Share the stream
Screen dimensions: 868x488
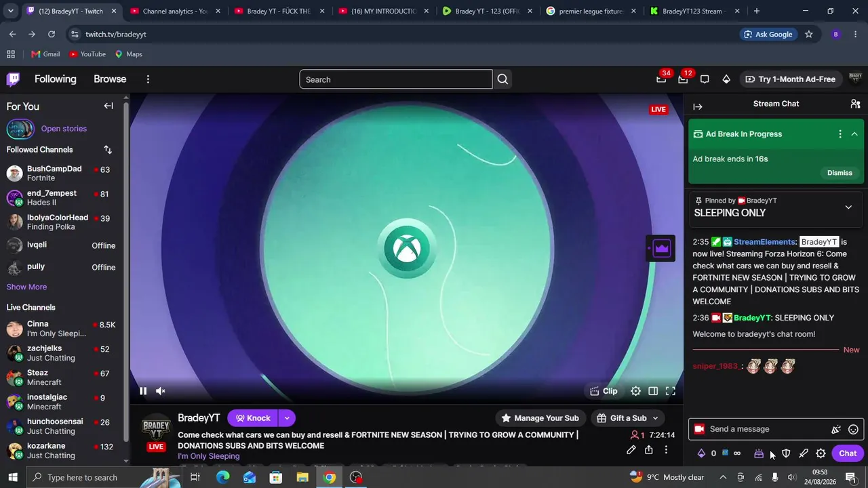point(649,450)
